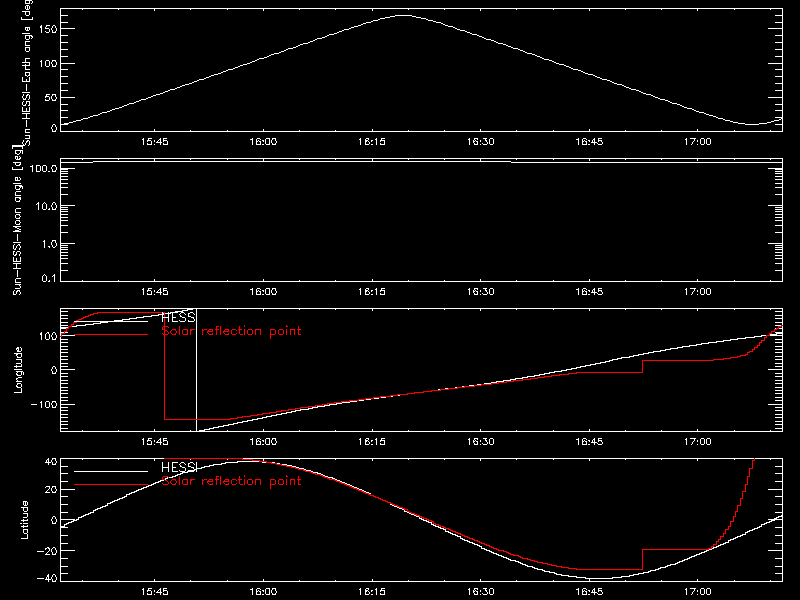This screenshot has width=800, height=600.
Task: Pick the red legend line in Latitude plot
Action: 111,485
